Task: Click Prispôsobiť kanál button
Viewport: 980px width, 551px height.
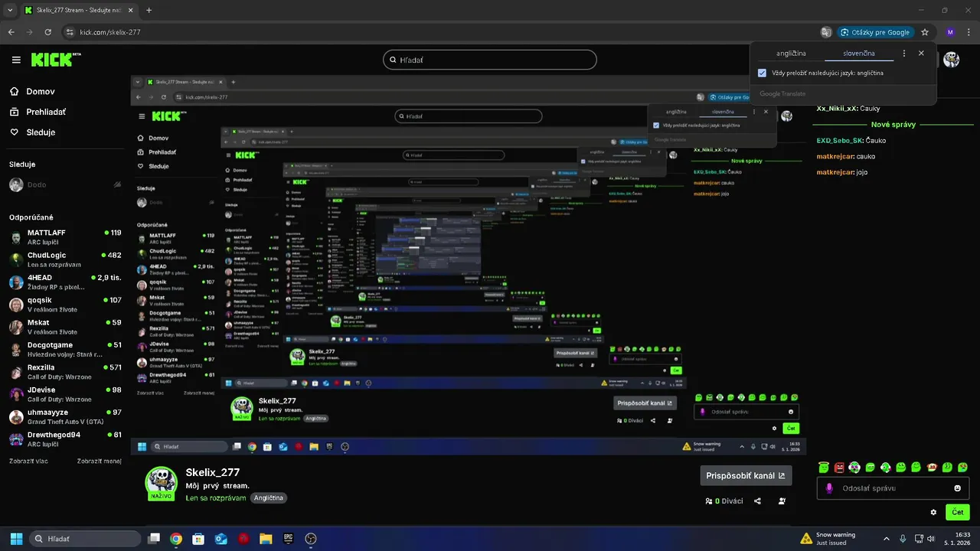Action: coord(746,475)
